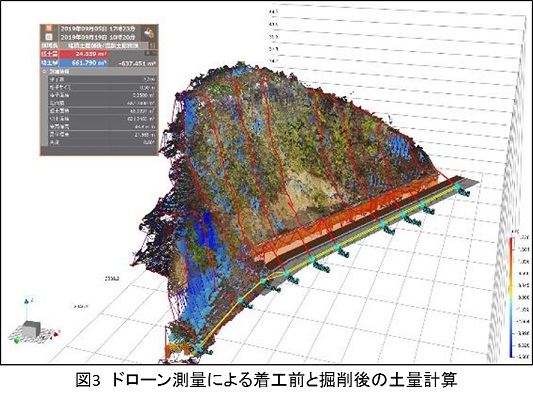Click the orange icon beside the 2019年09月05日 date
Image resolution: width=533 pixels, height=393 pixels.
point(49,28)
